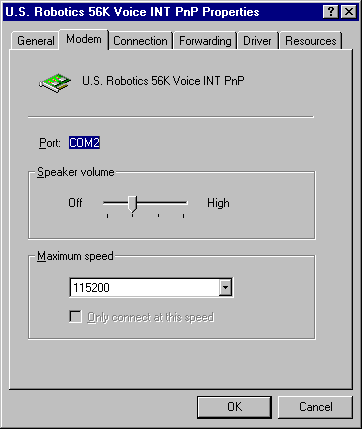Toggle Only connect at this speed checkbox

tap(76, 317)
